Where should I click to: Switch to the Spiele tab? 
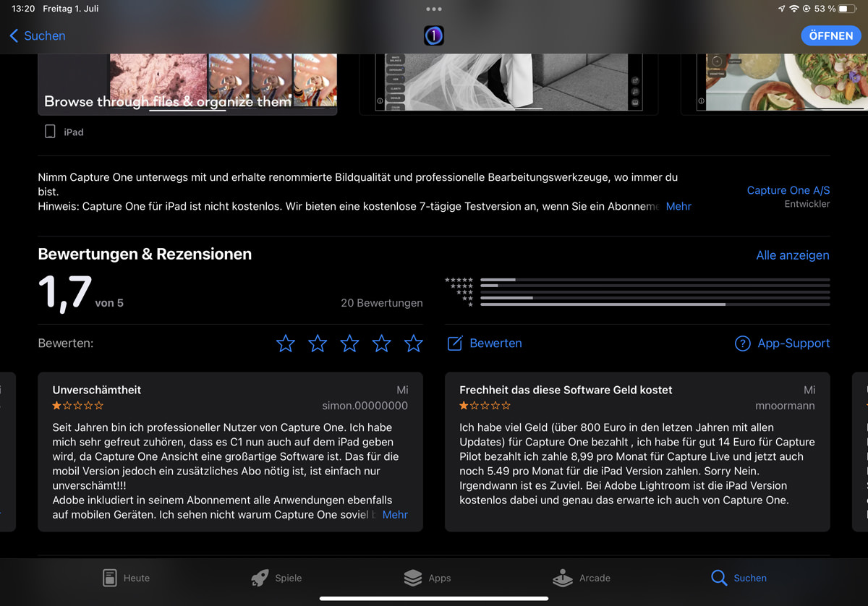pyautogui.click(x=276, y=578)
